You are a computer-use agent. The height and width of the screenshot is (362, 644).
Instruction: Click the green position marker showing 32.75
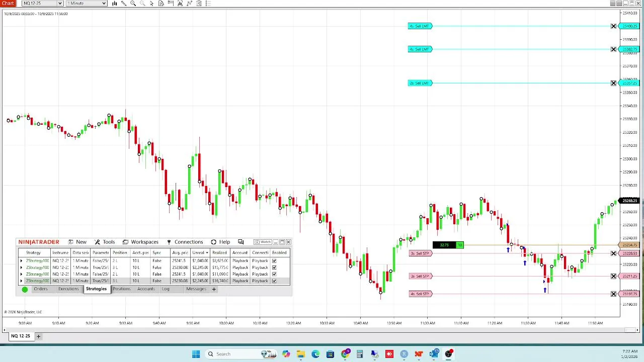tap(448, 245)
